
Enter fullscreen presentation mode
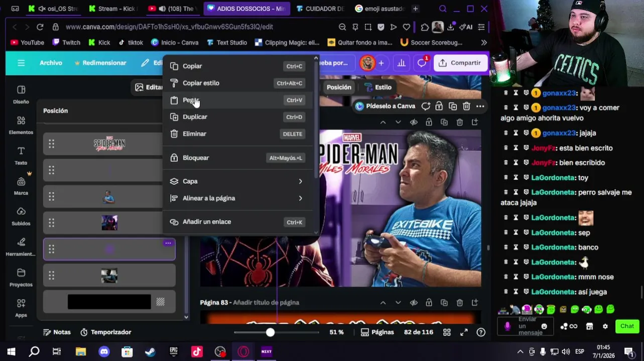click(464, 332)
